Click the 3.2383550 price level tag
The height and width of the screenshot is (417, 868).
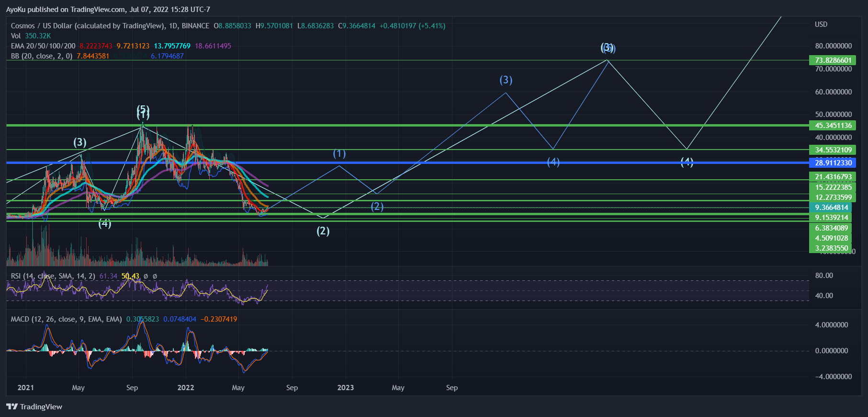831,248
